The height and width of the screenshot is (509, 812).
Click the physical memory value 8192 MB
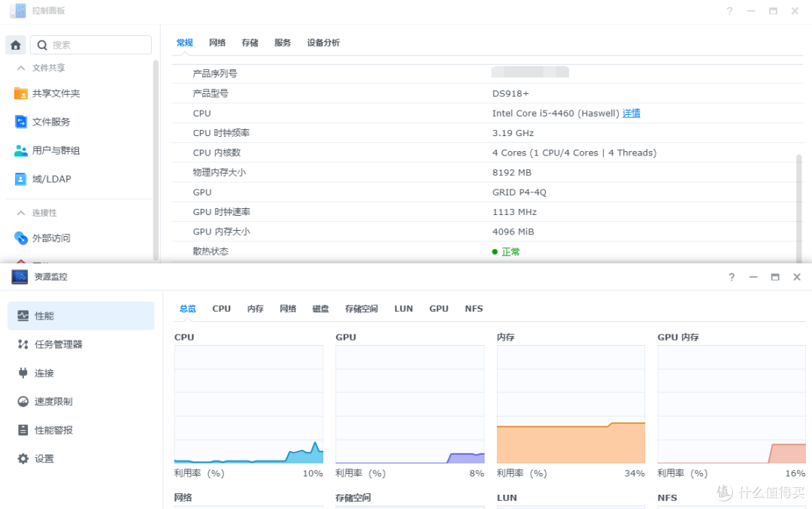512,172
